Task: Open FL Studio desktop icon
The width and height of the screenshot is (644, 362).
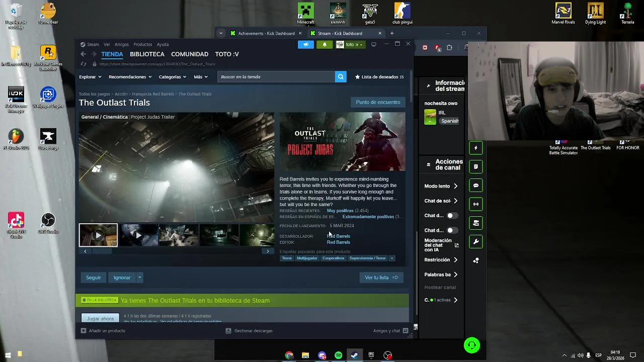Action: coord(16,139)
